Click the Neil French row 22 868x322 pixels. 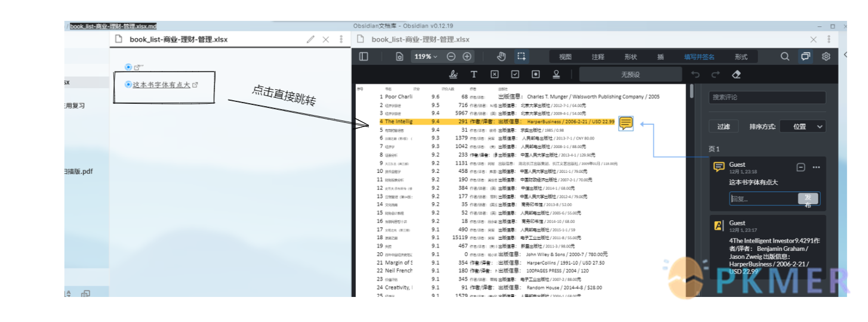(483, 271)
